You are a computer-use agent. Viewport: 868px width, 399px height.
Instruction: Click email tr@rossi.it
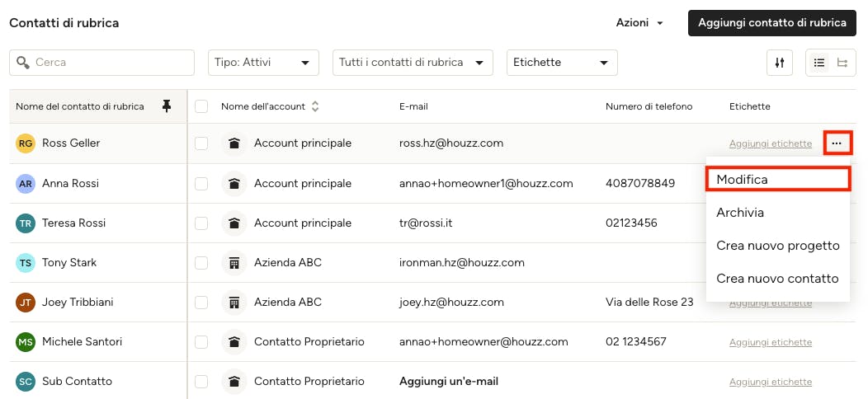427,223
